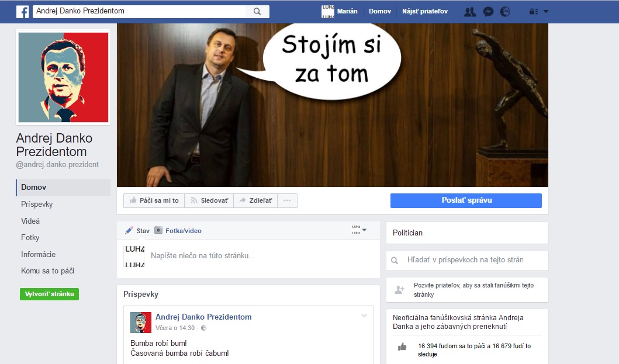
Task: Click the Napíšte niečo status input field
Action: pos(234,255)
